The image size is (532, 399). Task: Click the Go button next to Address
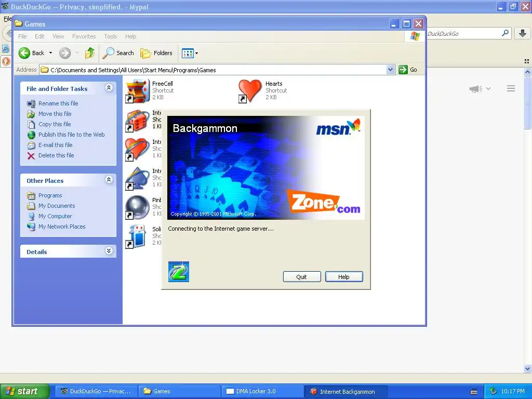(x=408, y=70)
